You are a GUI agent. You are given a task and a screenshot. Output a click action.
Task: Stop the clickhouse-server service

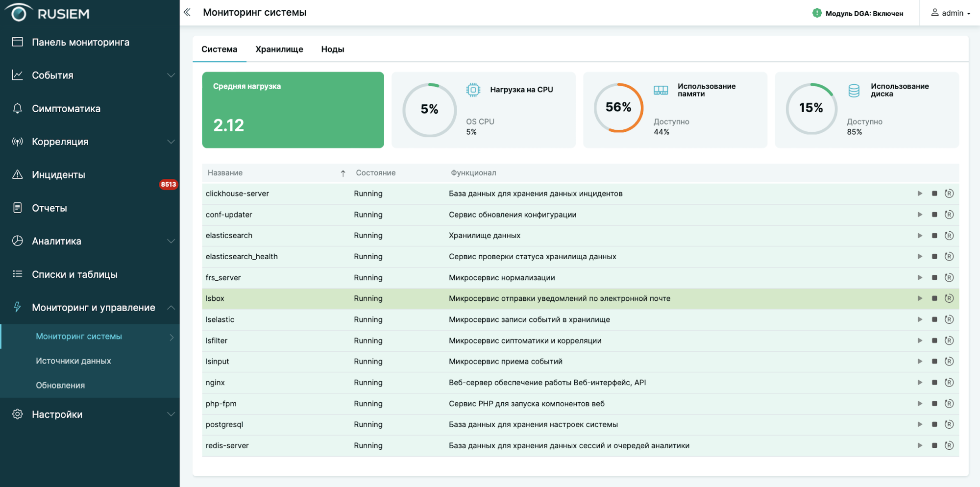pos(934,194)
